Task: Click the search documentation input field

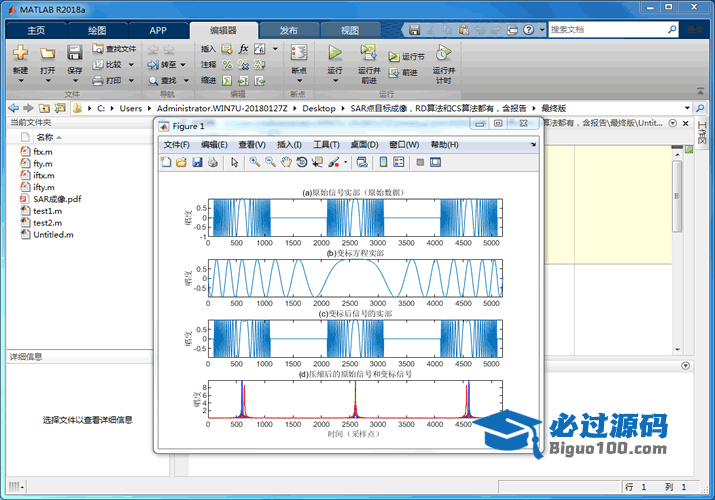Action: [608, 30]
